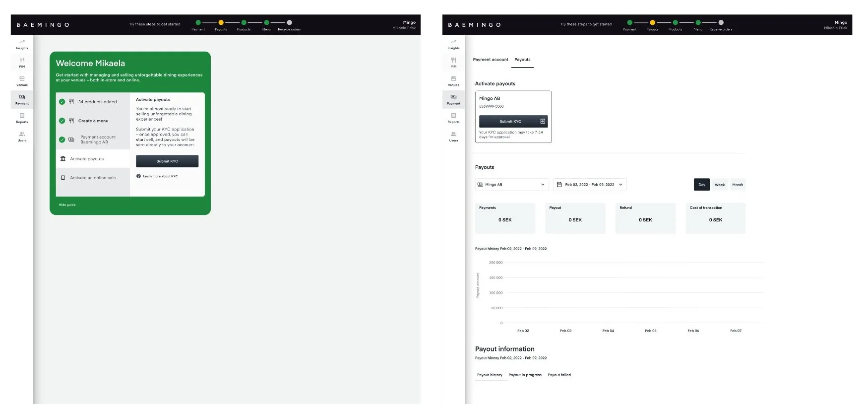This screenshot has height=407, width=868.
Task: Click Submit KYC in the Welcome guide
Action: [167, 161]
